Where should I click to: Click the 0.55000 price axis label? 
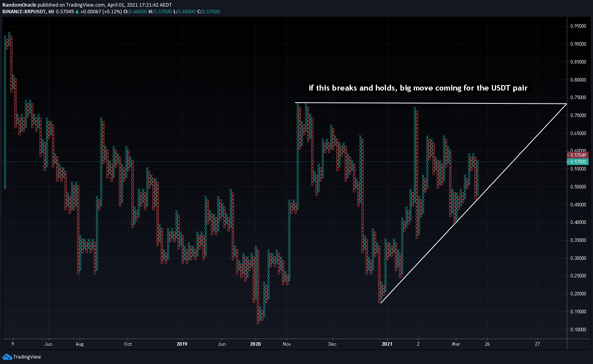pyautogui.click(x=578, y=169)
